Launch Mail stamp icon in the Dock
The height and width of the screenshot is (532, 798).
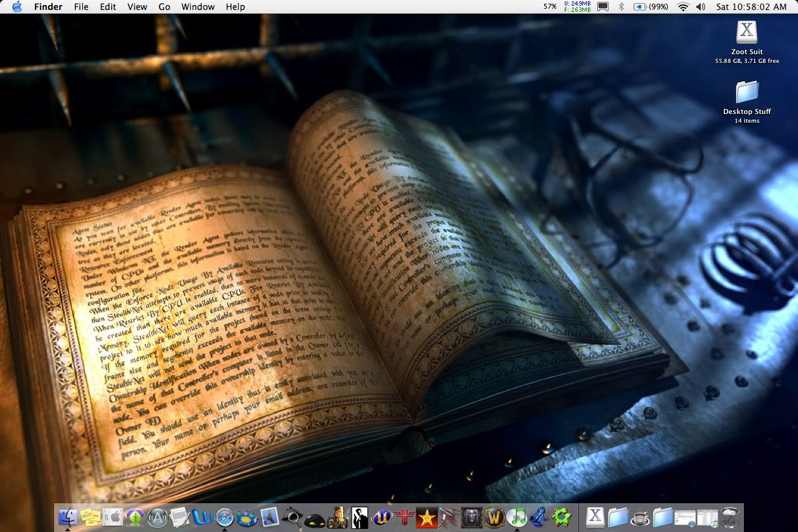269,517
